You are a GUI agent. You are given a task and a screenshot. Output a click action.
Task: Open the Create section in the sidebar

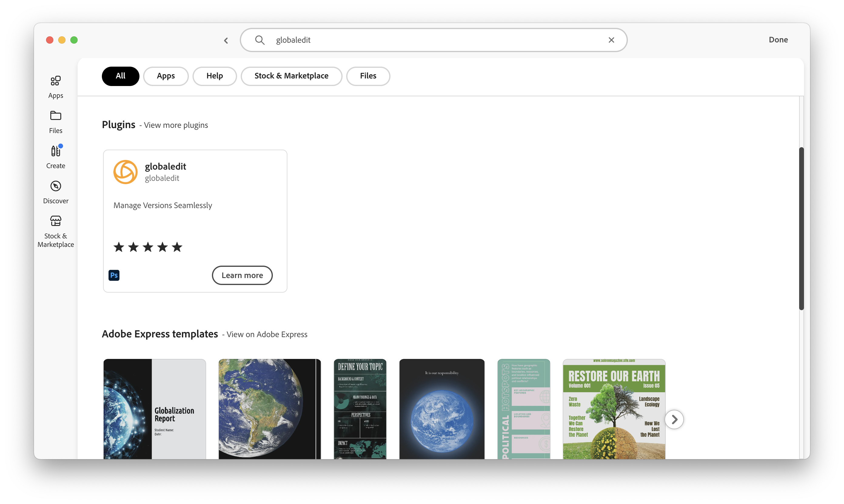point(56,157)
